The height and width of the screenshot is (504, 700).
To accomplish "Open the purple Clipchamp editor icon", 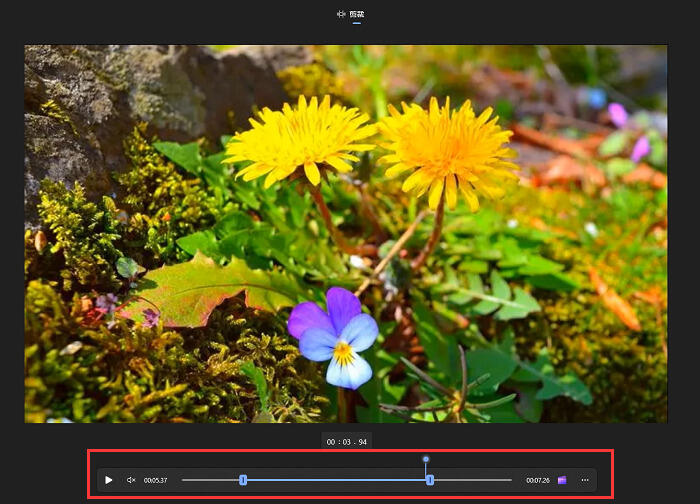I will coord(562,480).
